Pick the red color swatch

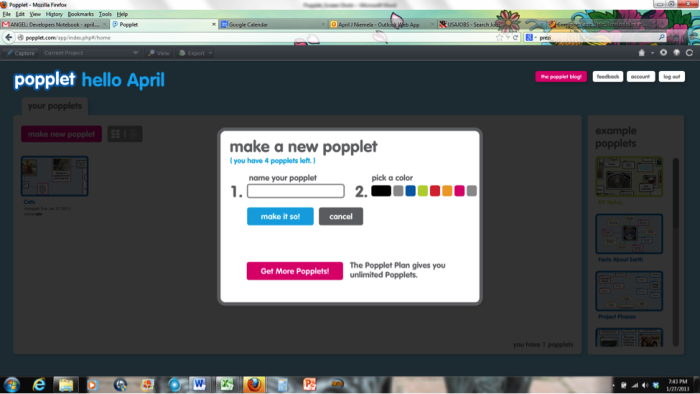435,191
